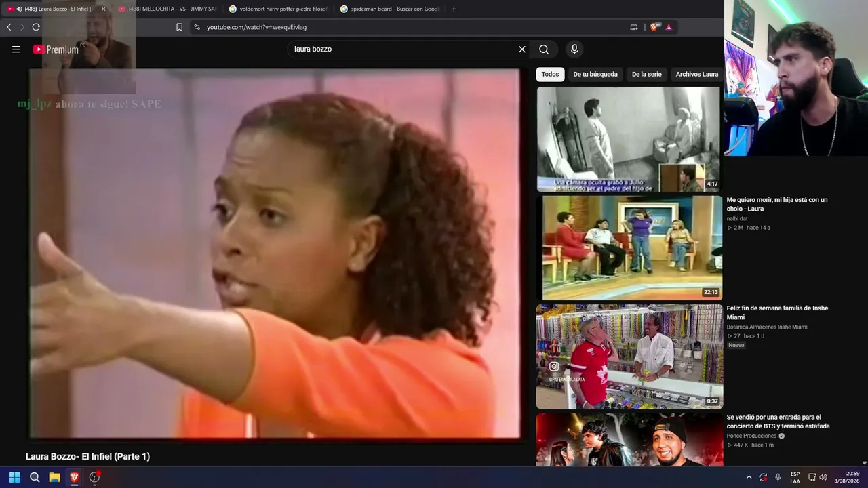Mute the Laura Bozzo tab audio
The image size is (868, 488).
(x=18, y=9)
